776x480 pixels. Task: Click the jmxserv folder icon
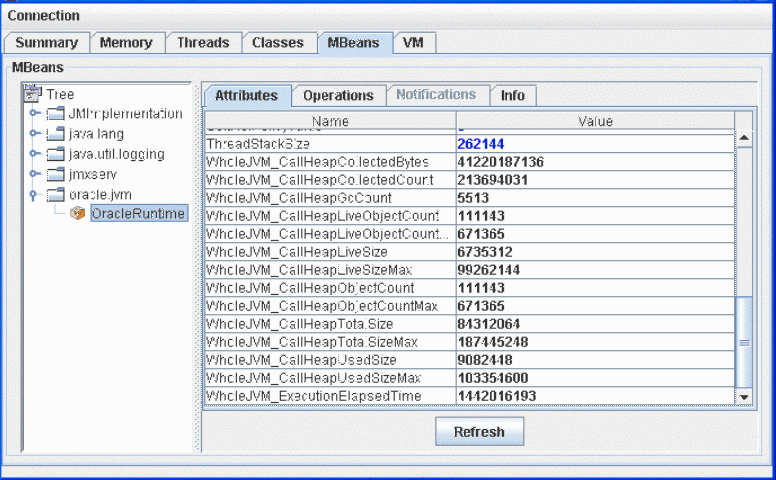55,174
